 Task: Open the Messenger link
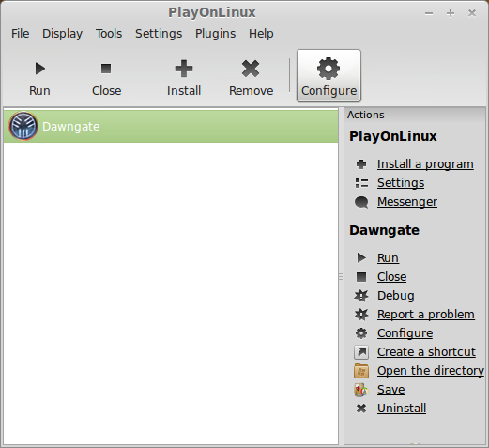point(407,202)
